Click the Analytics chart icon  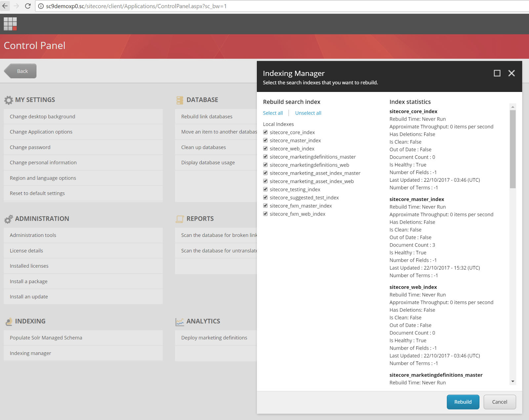coord(180,322)
